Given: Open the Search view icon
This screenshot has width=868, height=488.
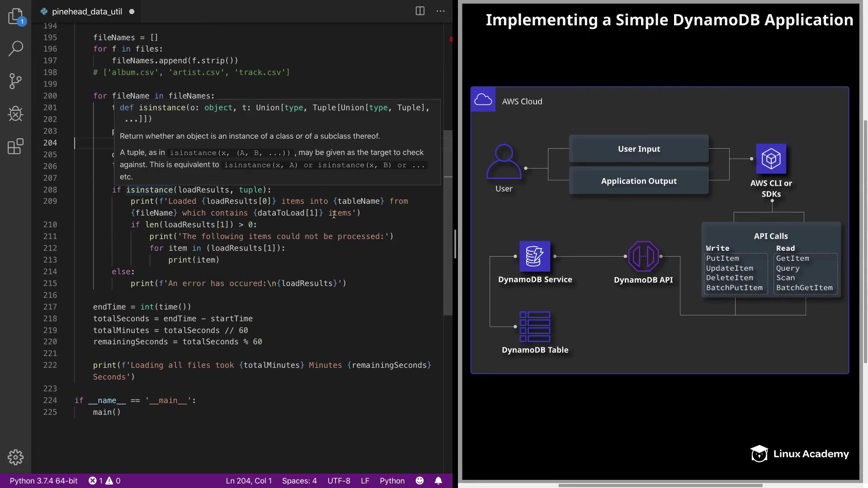Looking at the screenshot, I should tap(16, 48).
